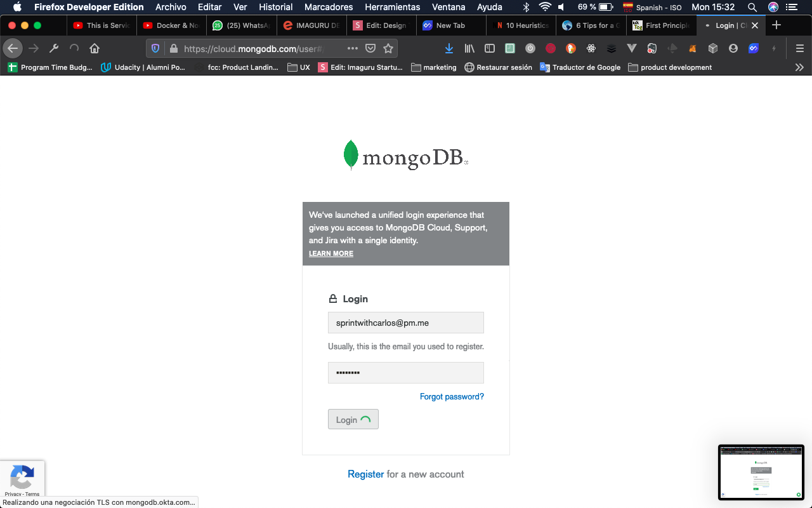The height and width of the screenshot is (508, 812).
Task: Click the 3D cube extension icon
Action: tap(713, 48)
